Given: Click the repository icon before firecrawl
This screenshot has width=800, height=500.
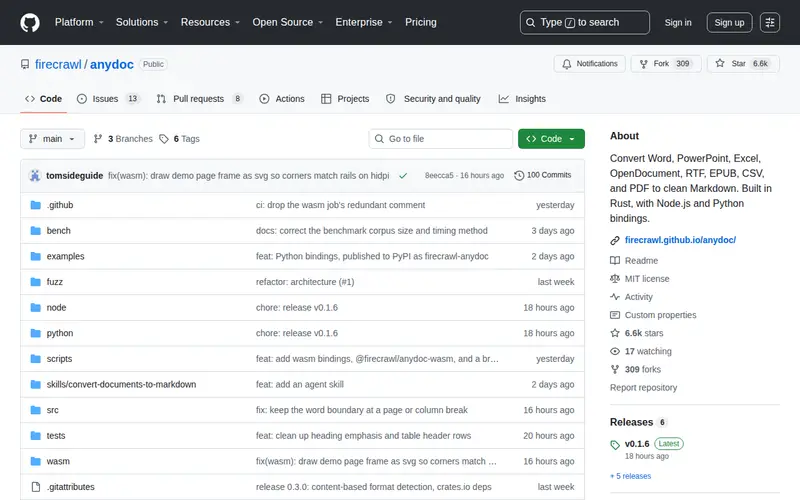Looking at the screenshot, I should (25, 64).
